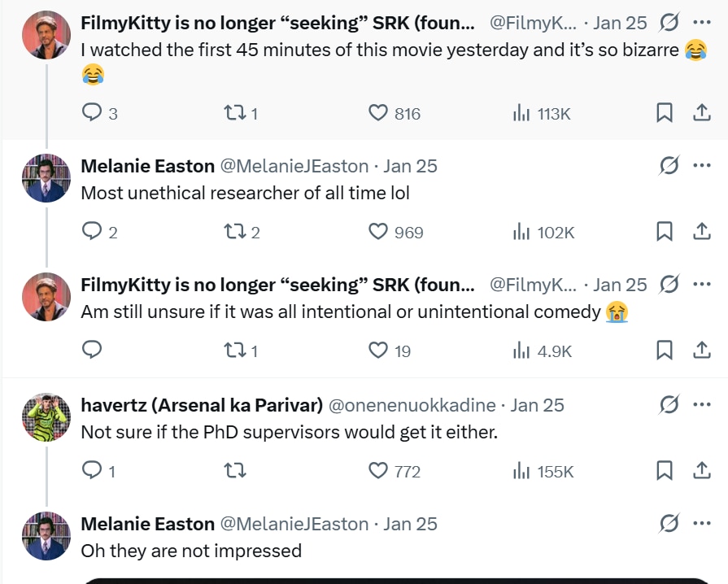This screenshot has width=728, height=584.
Task: Click havertz's profile avatar
Action: pyautogui.click(x=46, y=417)
